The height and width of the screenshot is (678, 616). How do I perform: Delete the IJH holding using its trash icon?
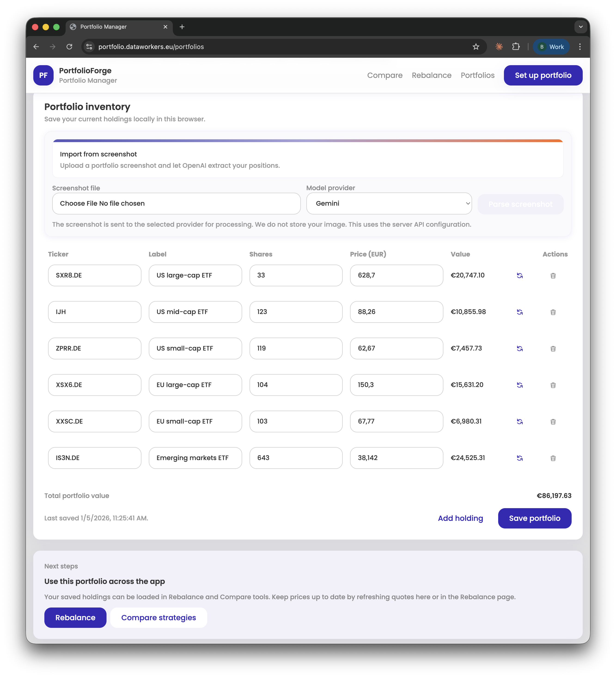(553, 312)
